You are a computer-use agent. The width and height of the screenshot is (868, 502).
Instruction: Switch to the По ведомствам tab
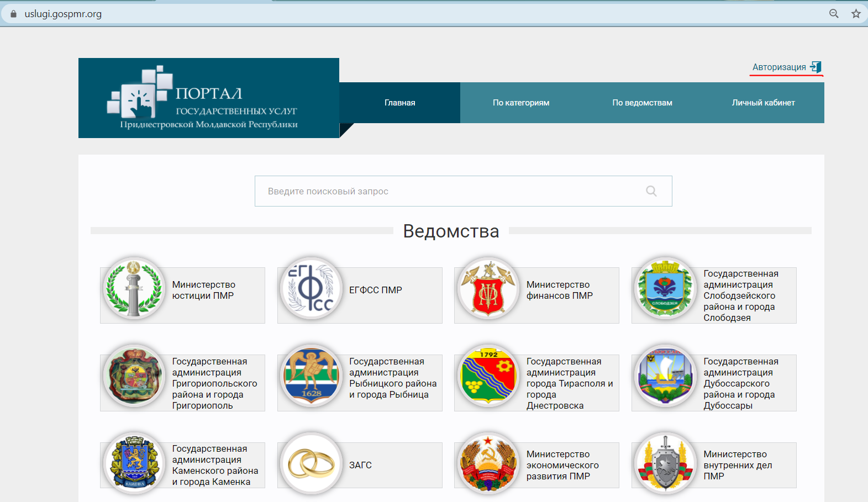[x=642, y=103]
